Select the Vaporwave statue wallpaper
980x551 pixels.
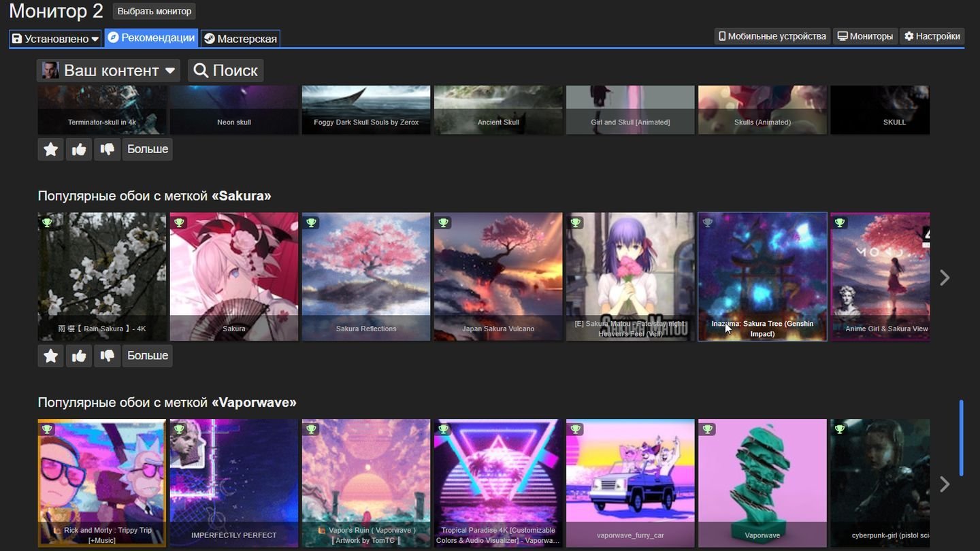(762, 483)
